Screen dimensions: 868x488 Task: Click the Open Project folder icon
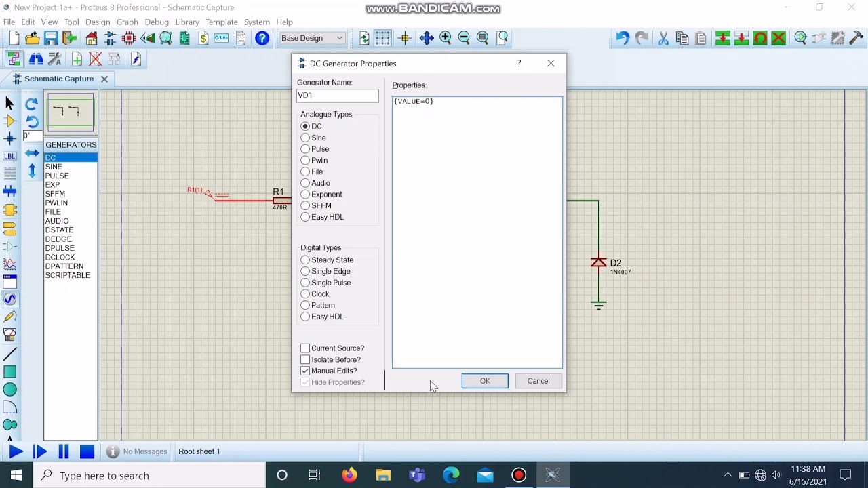32,38
